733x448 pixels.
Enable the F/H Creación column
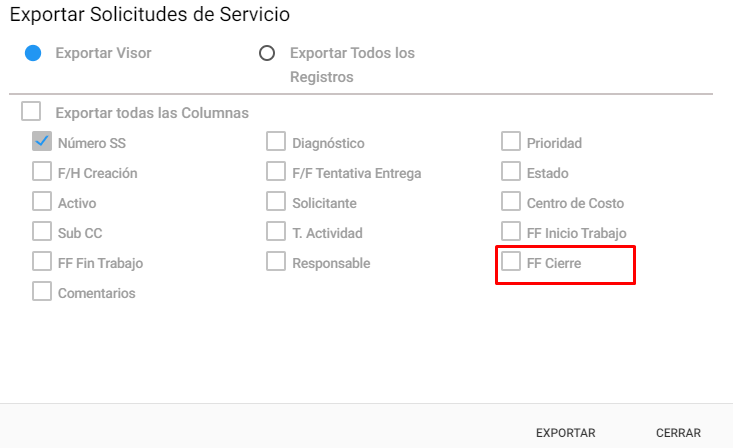[42, 171]
